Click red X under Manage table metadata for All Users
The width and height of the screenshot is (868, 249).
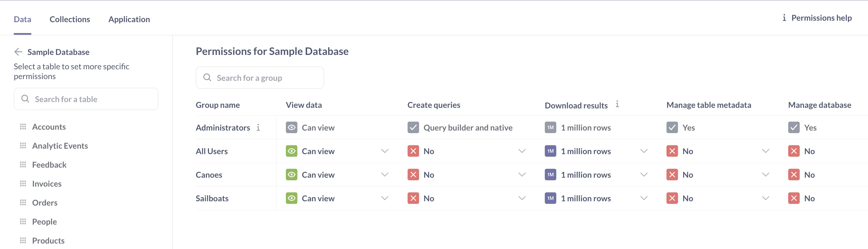coord(672,151)
